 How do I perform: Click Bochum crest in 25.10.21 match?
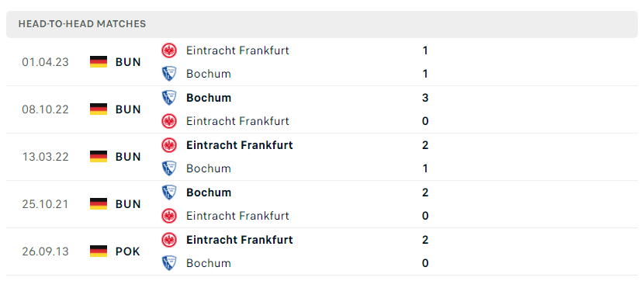point(169,193)
